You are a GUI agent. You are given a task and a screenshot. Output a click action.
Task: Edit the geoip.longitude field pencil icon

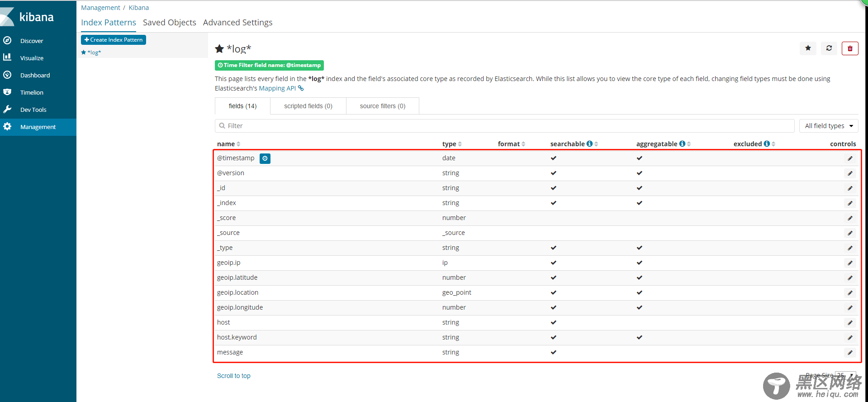(x=850, y=308)
